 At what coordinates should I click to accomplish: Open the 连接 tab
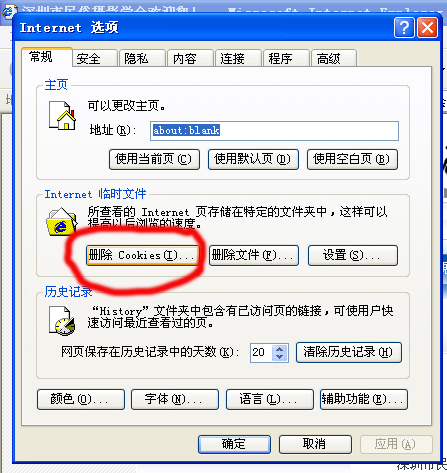coord(238,58)
